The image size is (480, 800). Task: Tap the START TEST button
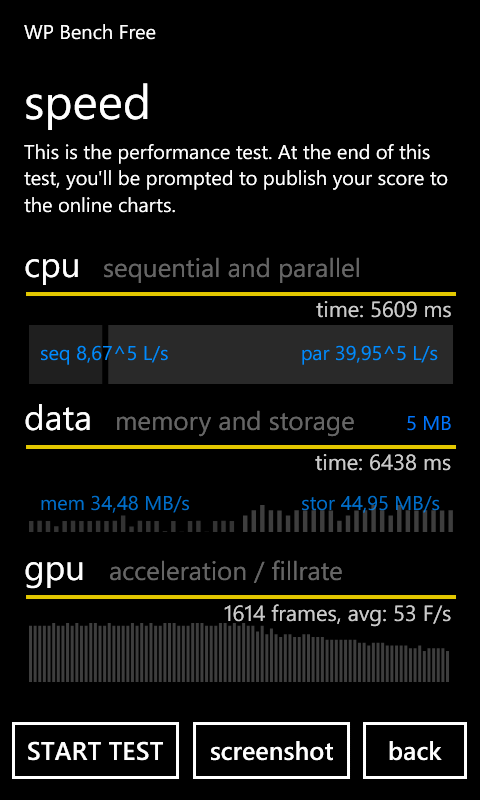click(95, 751)
